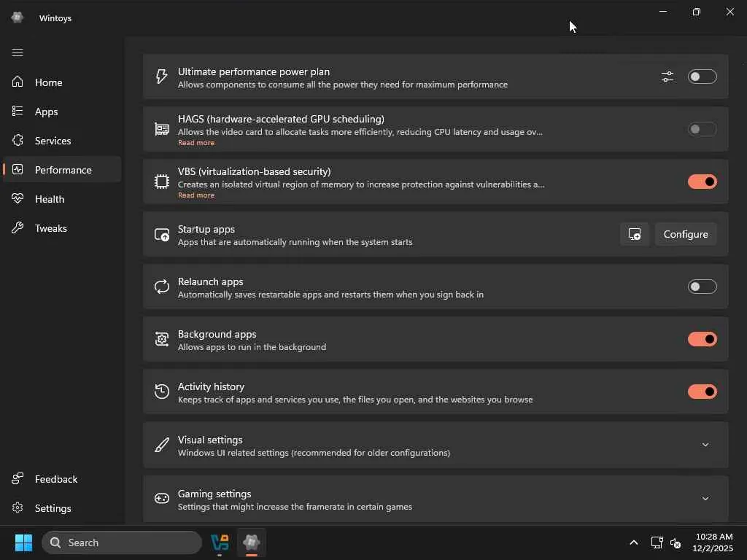Click the Health heart icon in sidebar

tap(18, 198)
